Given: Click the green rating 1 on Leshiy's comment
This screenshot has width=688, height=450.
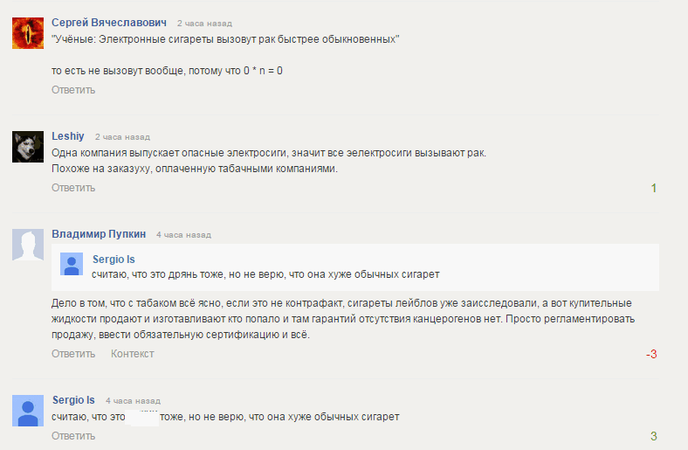Looking at the screenshot, I should [x=654, y=188].
